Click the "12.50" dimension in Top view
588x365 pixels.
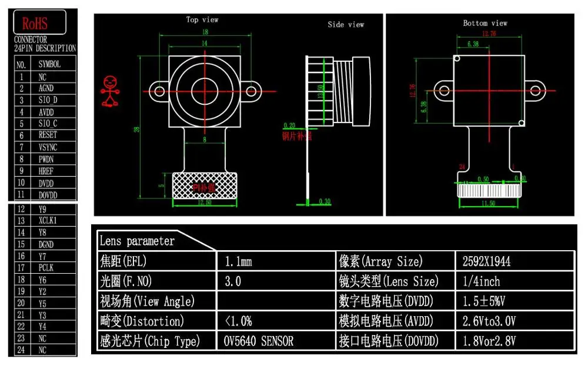tap(205, 203)
